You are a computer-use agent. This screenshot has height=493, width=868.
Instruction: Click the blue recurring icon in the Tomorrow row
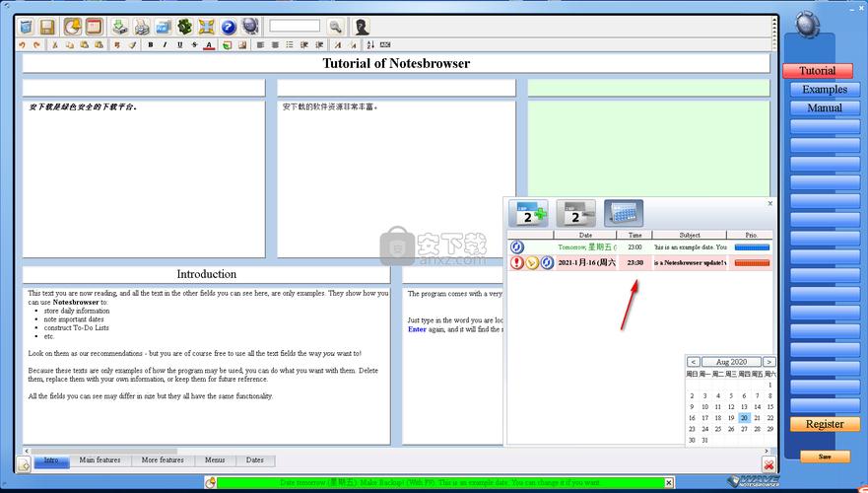[x=517, y=247]
